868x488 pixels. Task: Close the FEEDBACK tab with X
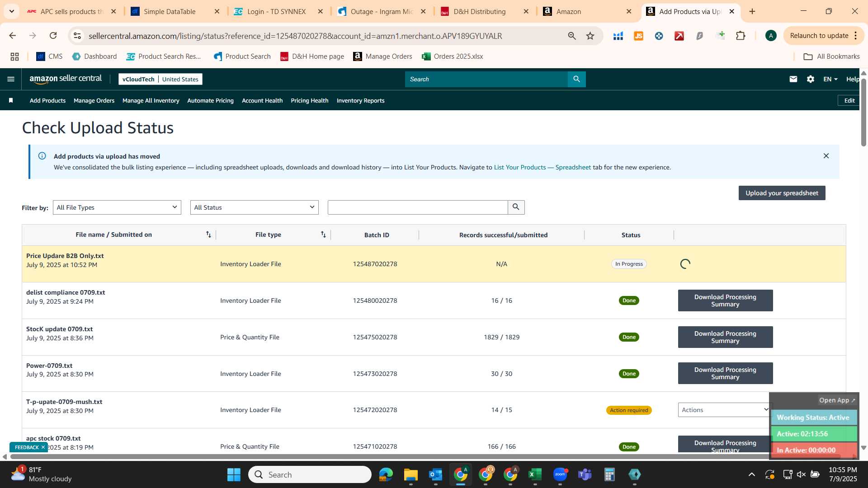(x=43, y=447)
